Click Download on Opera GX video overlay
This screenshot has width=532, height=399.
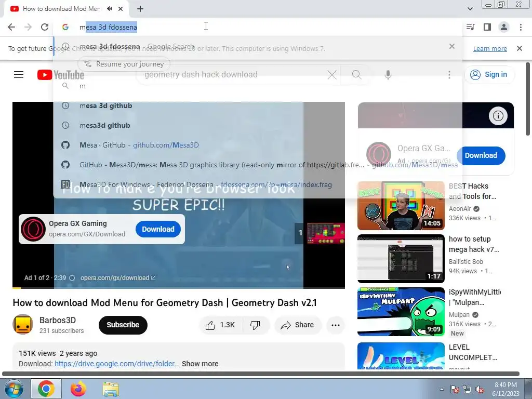(x=158, y=229)
